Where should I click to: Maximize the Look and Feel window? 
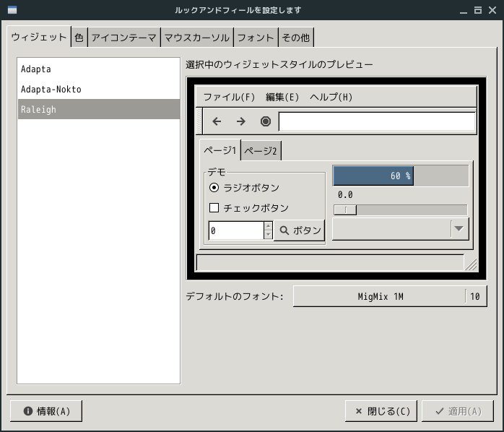[x=478, y=10]
